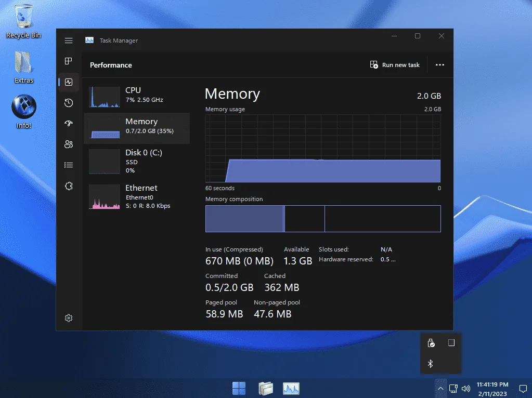Open the Info! desktop shortcut
The width and height of the screenshot is (532, 398).
click(24, 112)
